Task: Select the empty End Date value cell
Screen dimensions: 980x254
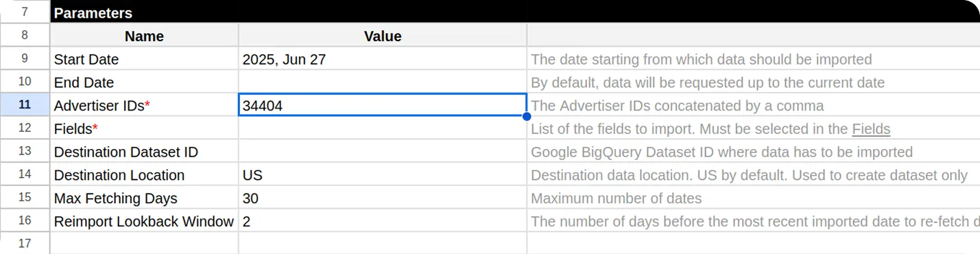Action: [383, 82]
